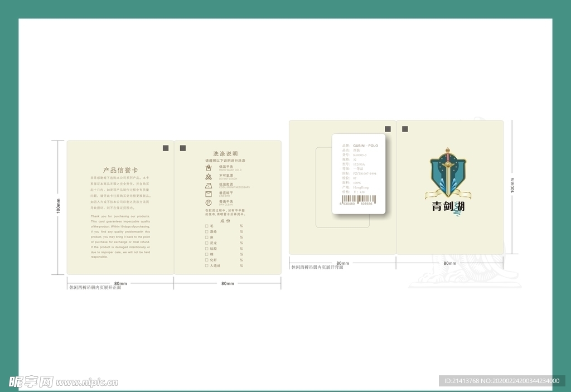571x392 pixels.
Task: Click the 80mm label under the logo panel
Action: click(450, 263)
